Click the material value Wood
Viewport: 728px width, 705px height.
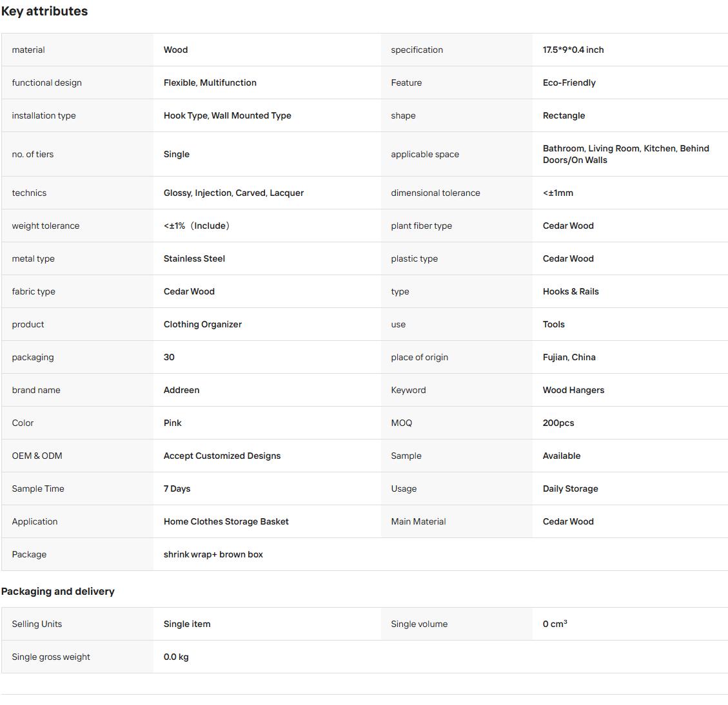175,50
